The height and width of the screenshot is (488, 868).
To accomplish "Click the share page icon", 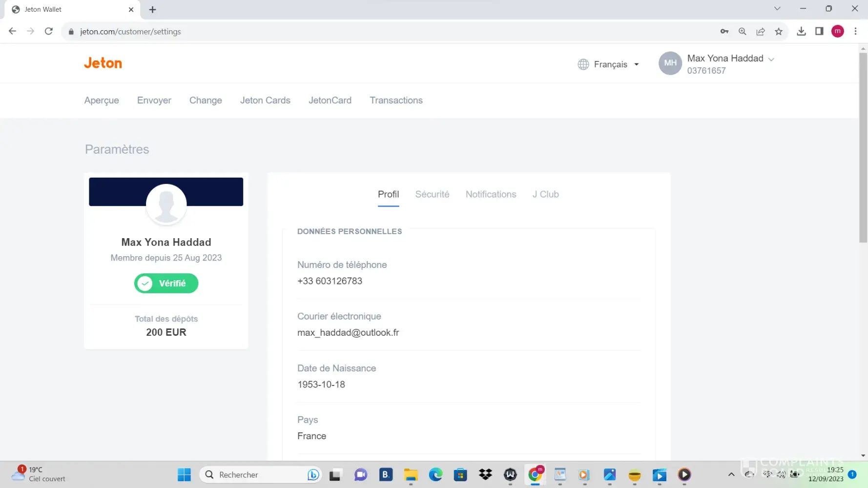I will (760, 32).
